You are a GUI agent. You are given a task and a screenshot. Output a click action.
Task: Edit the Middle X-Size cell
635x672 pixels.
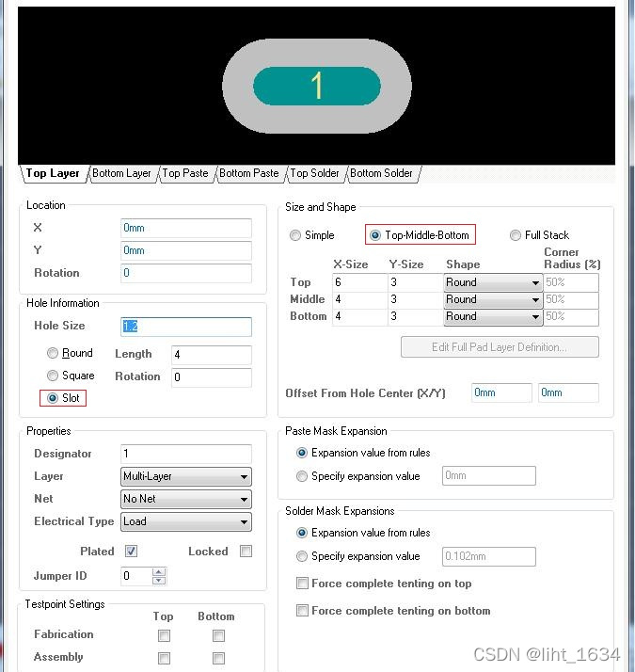click(359, 299)
